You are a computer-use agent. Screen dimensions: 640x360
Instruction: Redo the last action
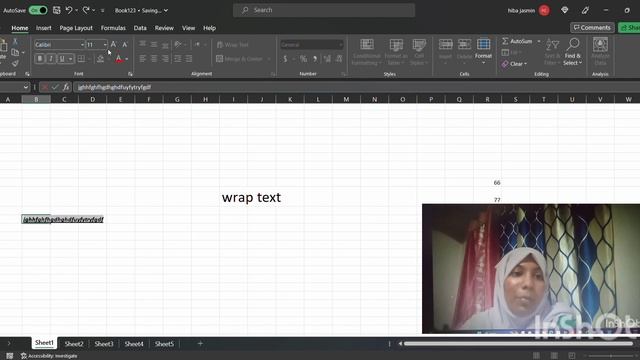pos(86,10)
